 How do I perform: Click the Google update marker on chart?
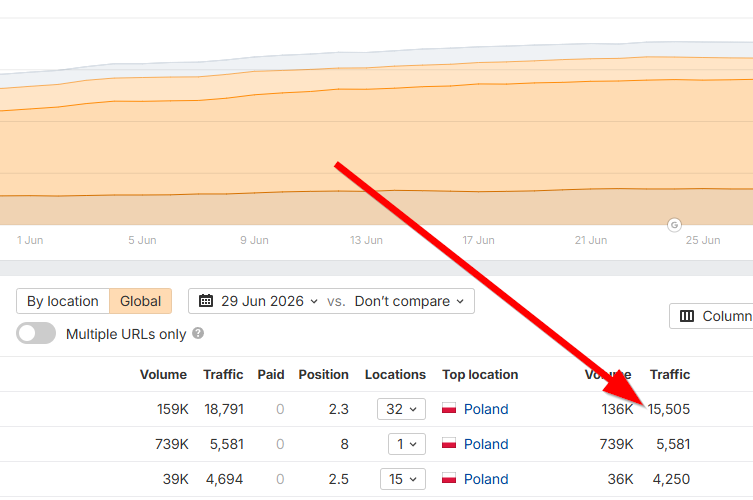[x=674, y=225]
